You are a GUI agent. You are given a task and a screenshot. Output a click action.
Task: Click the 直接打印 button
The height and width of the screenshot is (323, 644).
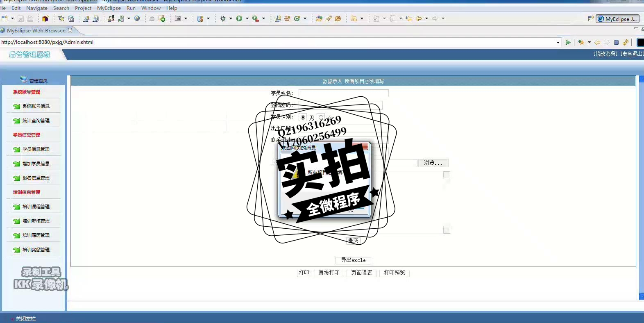click(x=329, y=273)
